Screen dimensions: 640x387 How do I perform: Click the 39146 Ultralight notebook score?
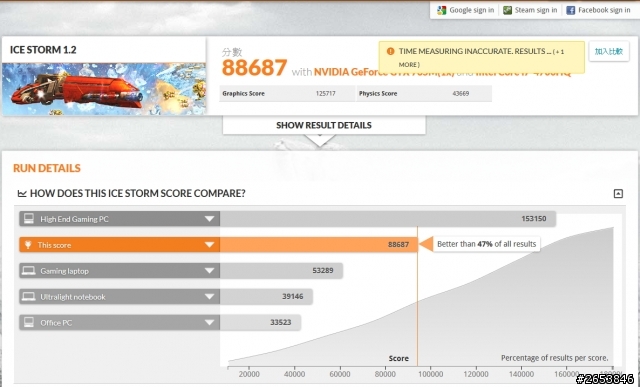[x=293, y=296]
